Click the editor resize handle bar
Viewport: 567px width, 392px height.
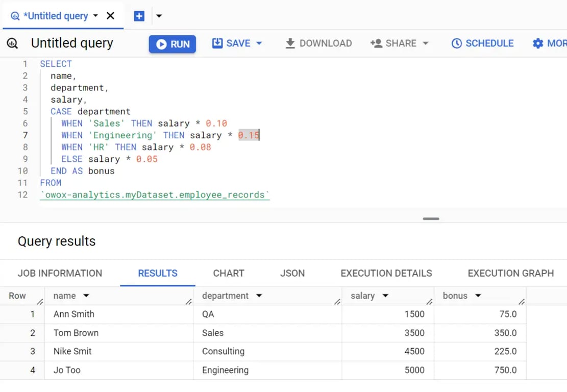coord(431,219)
